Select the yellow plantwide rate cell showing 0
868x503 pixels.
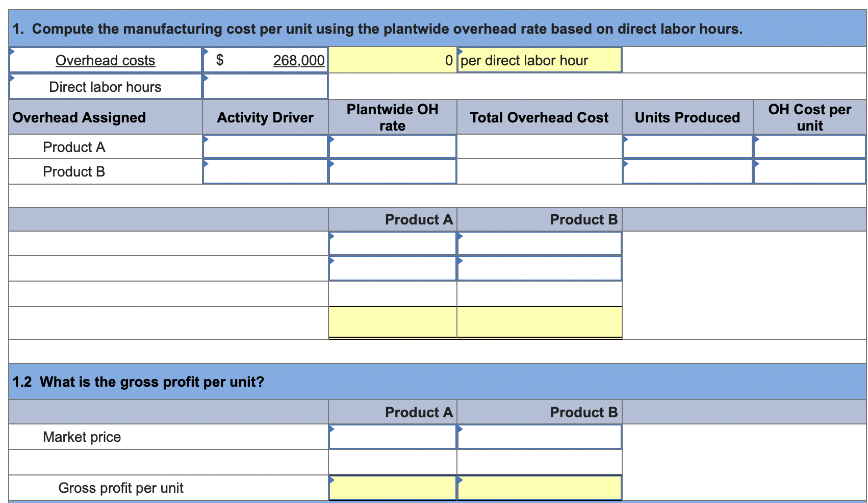[393, 60]
